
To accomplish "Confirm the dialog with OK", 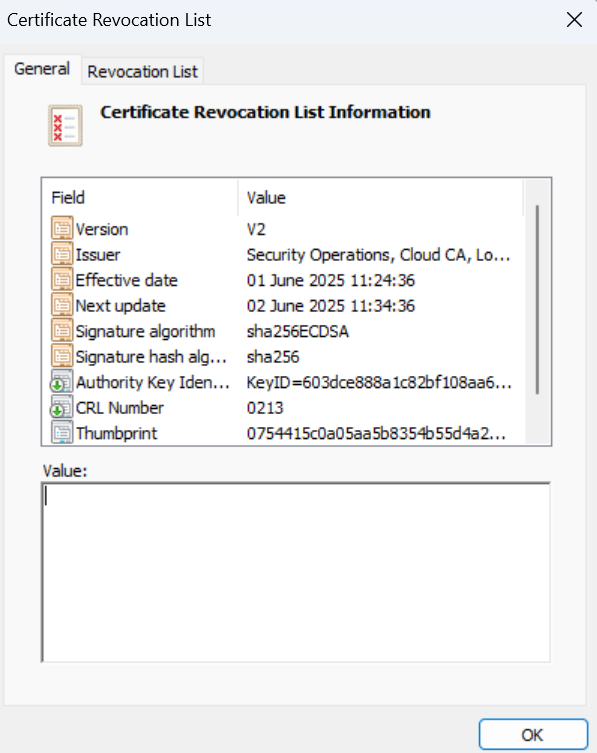I will click(x=533, y=734).
